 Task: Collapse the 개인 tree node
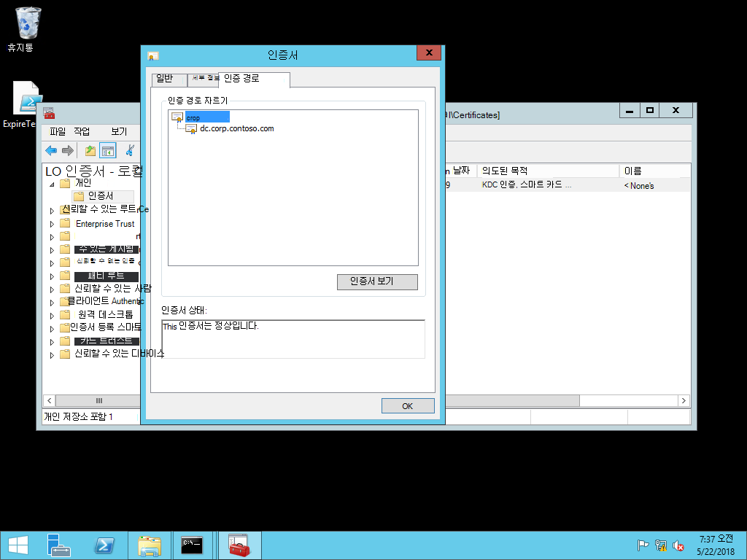[x=52, y=184]
